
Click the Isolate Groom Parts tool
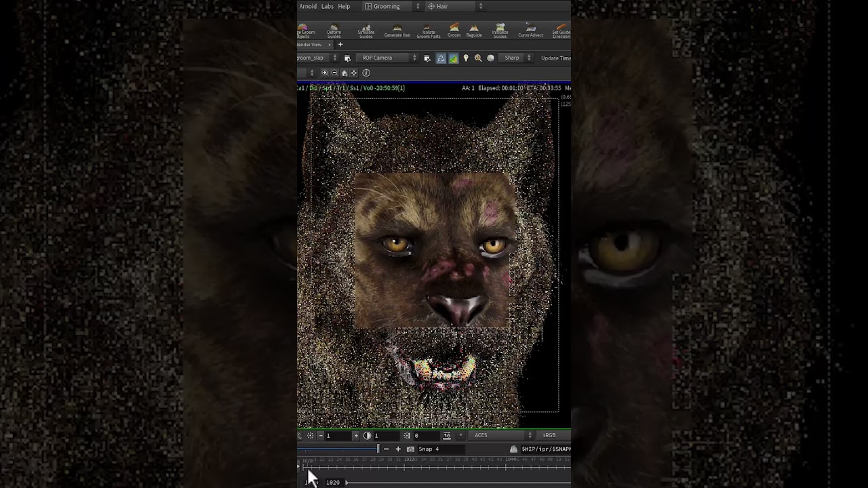pos(429,30)
